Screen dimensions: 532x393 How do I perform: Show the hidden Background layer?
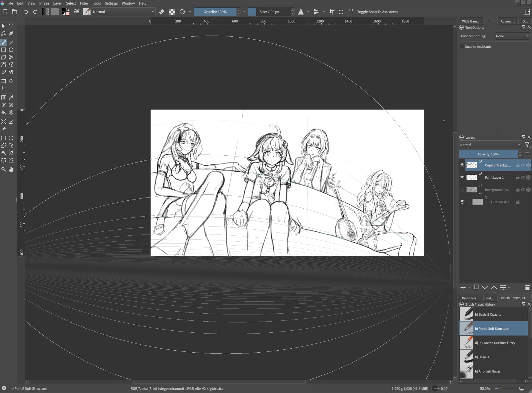point(462,190)
